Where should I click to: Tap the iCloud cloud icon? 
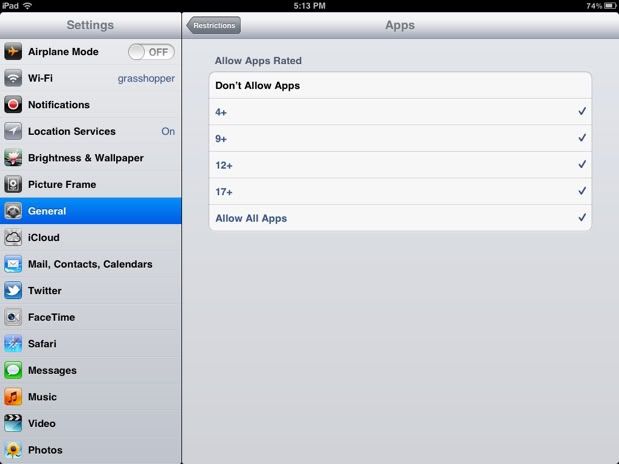coord(13,237)
